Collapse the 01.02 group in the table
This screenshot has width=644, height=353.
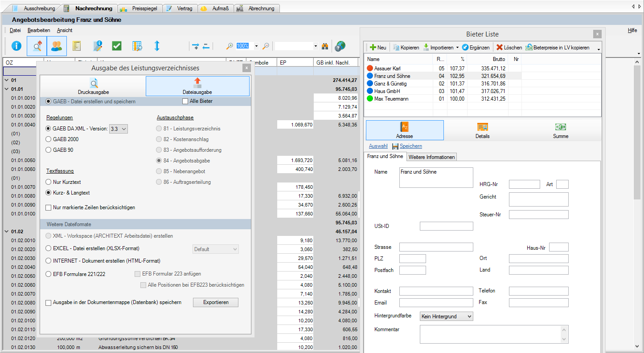(x=6, y=231)
